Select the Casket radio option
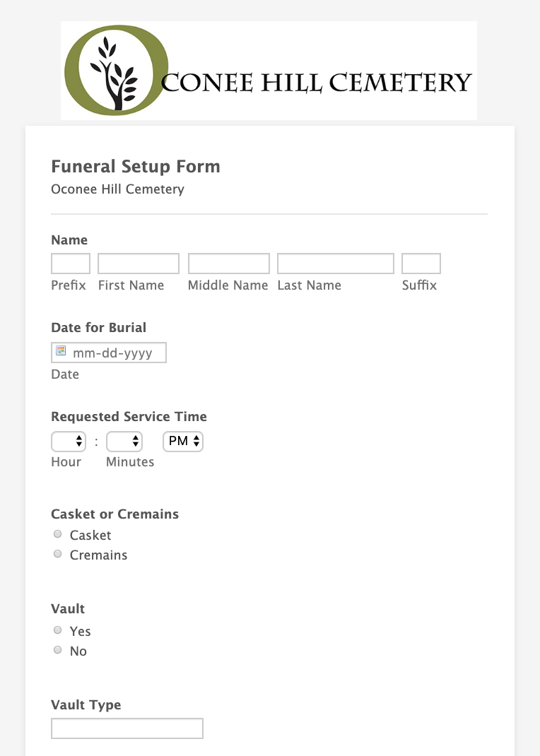Screen dimensions: 540x756 [57, 533]
